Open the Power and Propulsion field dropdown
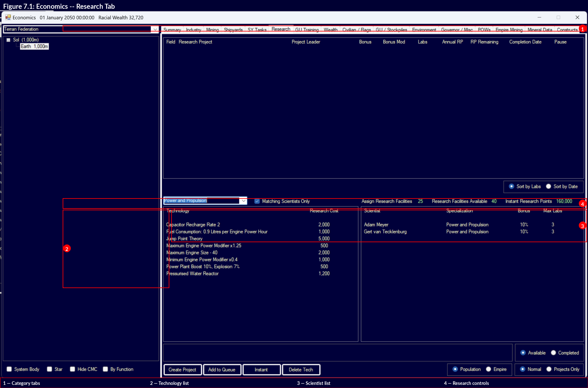This screenshot has width=588, height=388. pos(243,201)
